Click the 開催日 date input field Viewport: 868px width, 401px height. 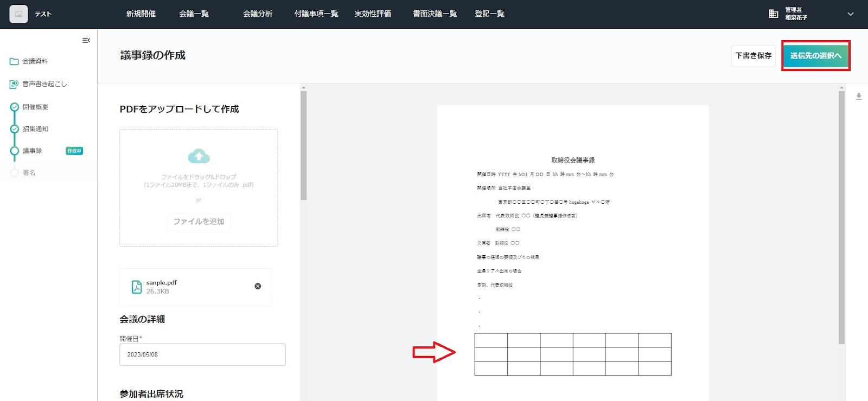tap(202, 354)
